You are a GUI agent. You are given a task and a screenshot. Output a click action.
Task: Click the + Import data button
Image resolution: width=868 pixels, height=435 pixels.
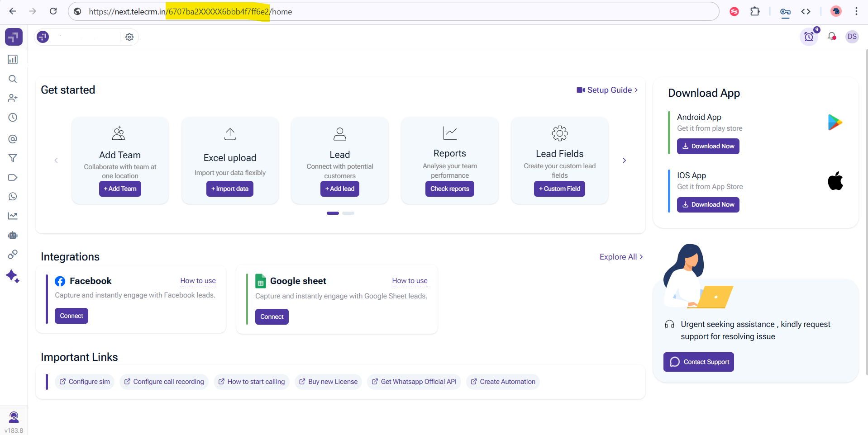(230, 189)
